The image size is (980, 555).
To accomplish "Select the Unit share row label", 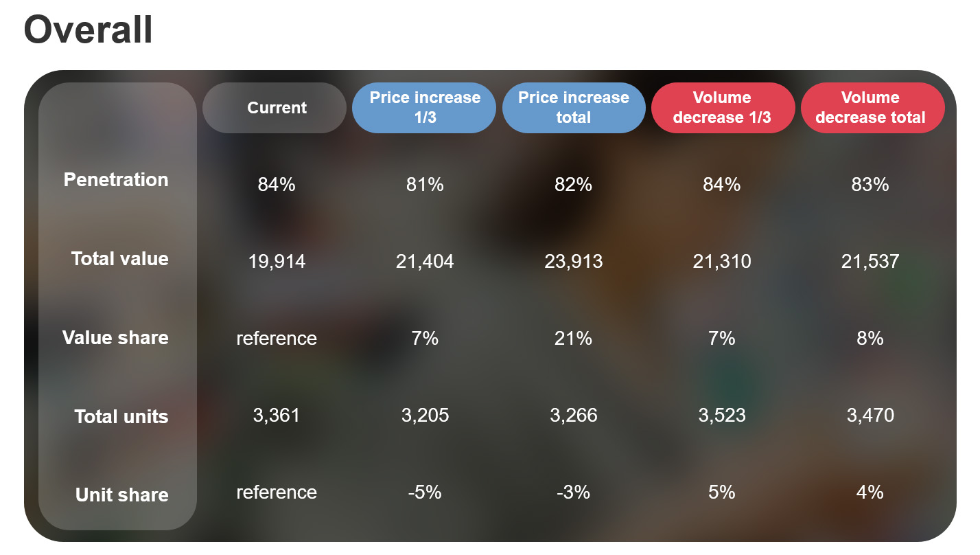I will 122,495.
